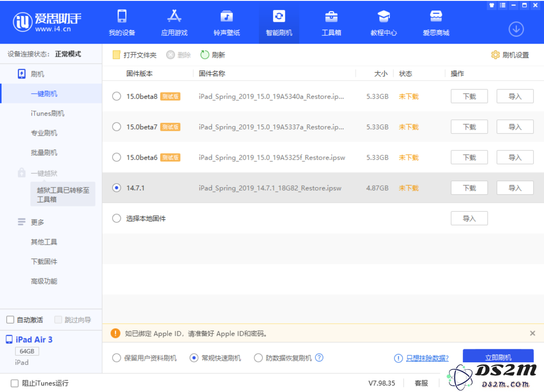The image size is (544, 392).
Task: Open the 只想抹除数据? link
Action: (427, 358)
